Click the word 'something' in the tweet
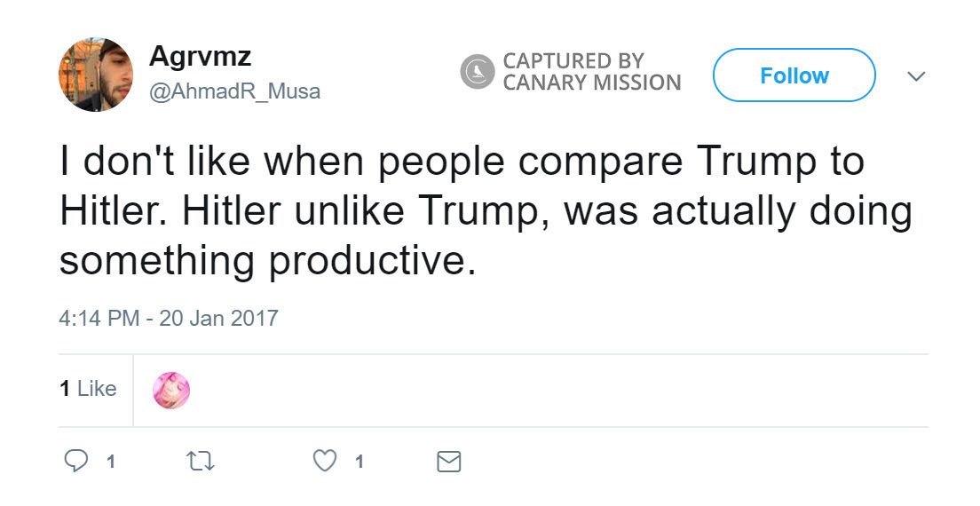 (157, 263)
